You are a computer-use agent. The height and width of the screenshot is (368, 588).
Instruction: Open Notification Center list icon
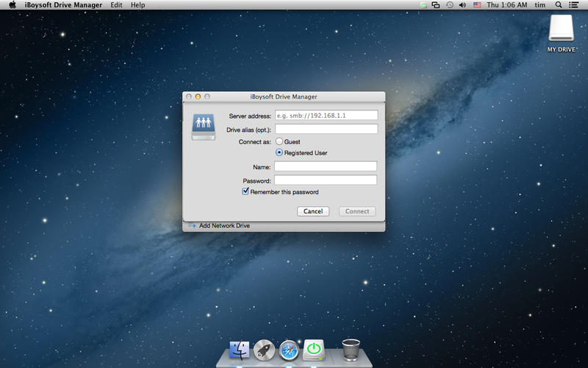tap(575, 5)
